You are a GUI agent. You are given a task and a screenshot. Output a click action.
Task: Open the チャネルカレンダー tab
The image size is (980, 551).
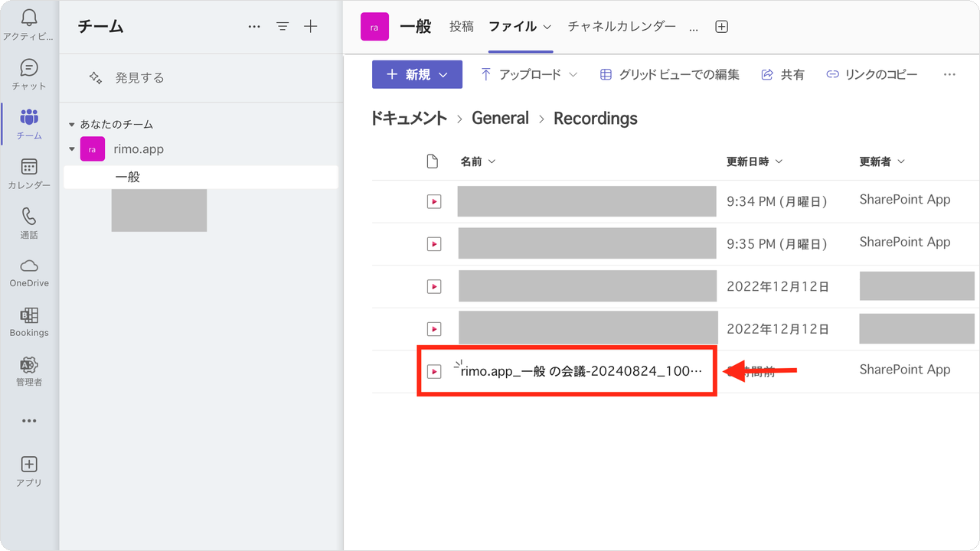(622, 27)
